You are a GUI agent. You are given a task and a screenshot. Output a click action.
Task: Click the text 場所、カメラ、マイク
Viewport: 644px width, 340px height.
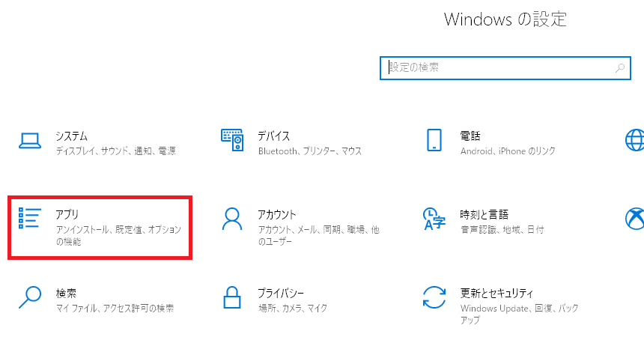[x=293, y=308]
